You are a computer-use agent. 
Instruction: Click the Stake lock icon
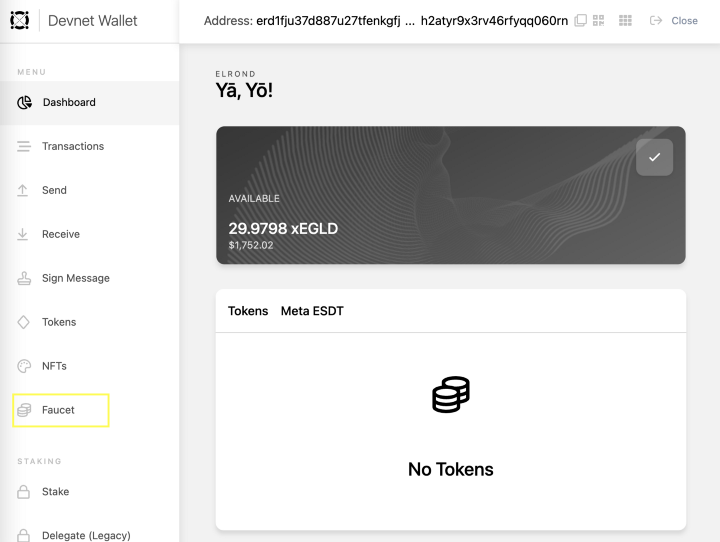(23, 492)
